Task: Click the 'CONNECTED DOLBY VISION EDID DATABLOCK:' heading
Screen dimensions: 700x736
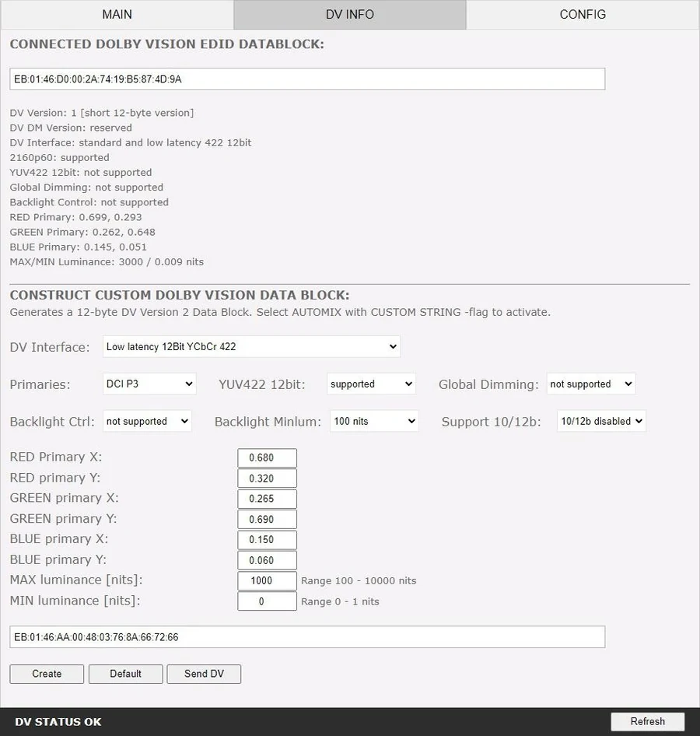Action: click(x=167, y=44)
